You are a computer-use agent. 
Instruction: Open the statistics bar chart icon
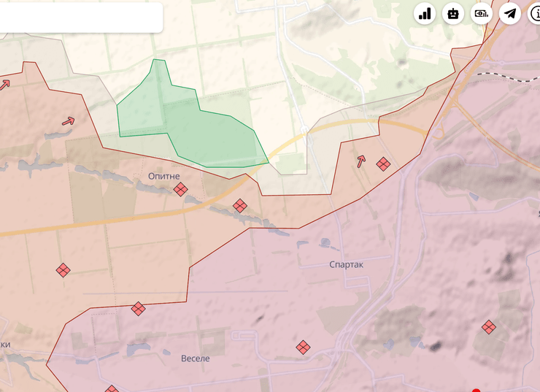[425, 13]
